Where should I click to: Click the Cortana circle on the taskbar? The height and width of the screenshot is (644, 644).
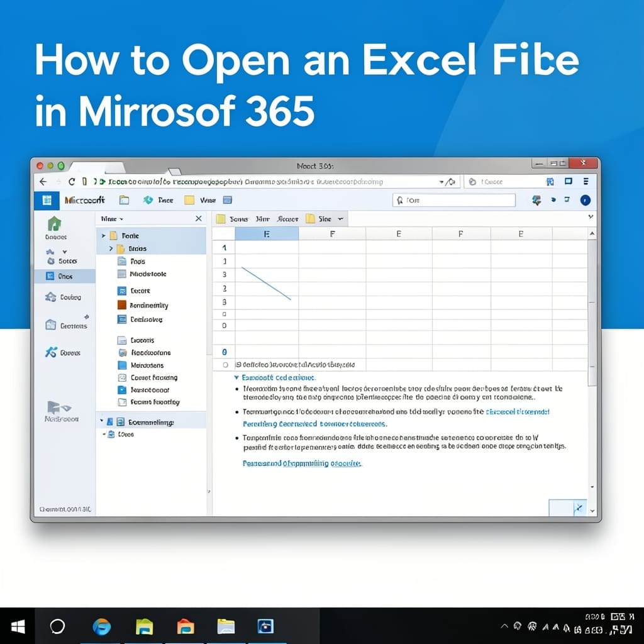pos(57,627)
